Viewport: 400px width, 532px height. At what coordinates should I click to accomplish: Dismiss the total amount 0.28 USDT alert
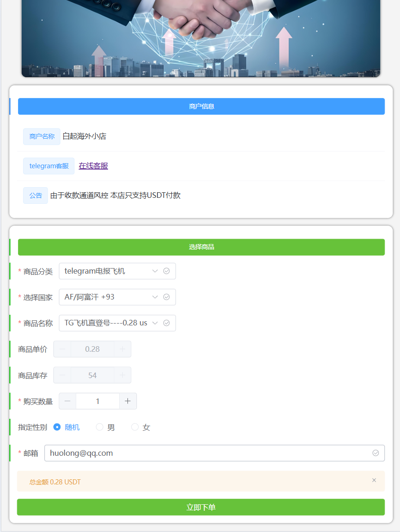point(374,480)
